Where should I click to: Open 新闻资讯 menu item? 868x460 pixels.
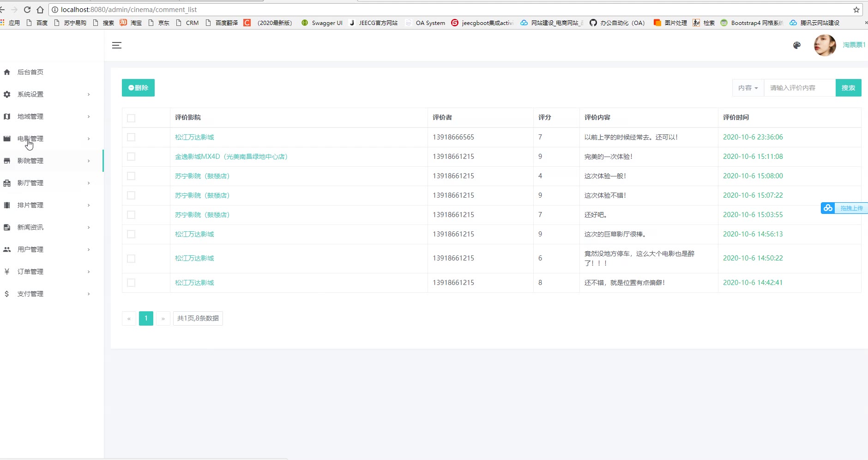coord(30,227)
